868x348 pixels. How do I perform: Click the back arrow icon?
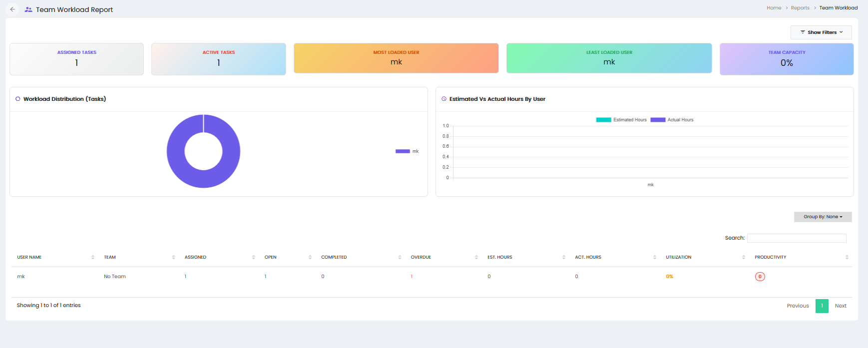12,9
